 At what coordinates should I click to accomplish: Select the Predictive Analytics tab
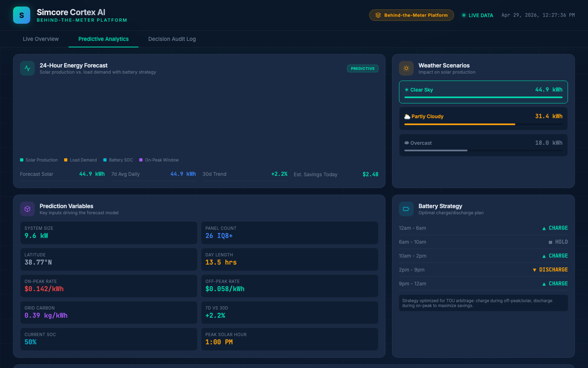[103, 39]
